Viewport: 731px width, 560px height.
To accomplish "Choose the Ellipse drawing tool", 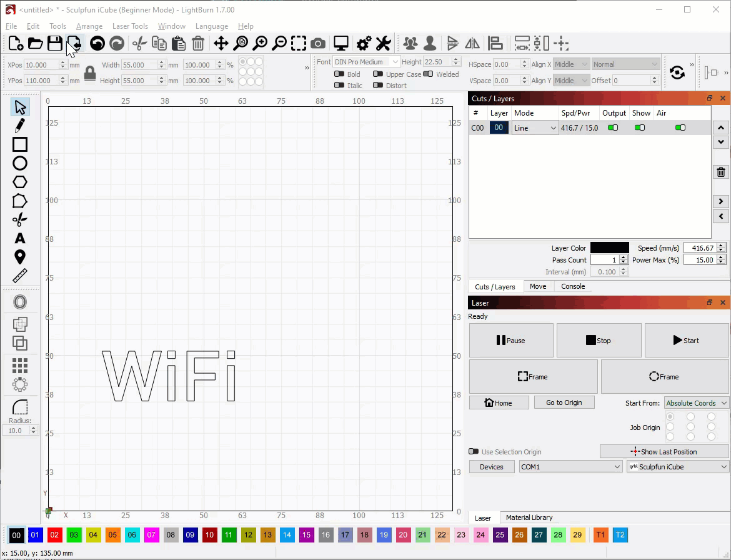I will [x=20, y=163].
